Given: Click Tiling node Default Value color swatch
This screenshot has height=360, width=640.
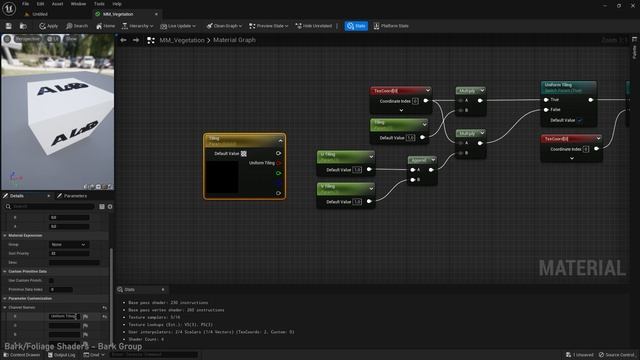Looking at the screenshot, I should pos(244,153).
